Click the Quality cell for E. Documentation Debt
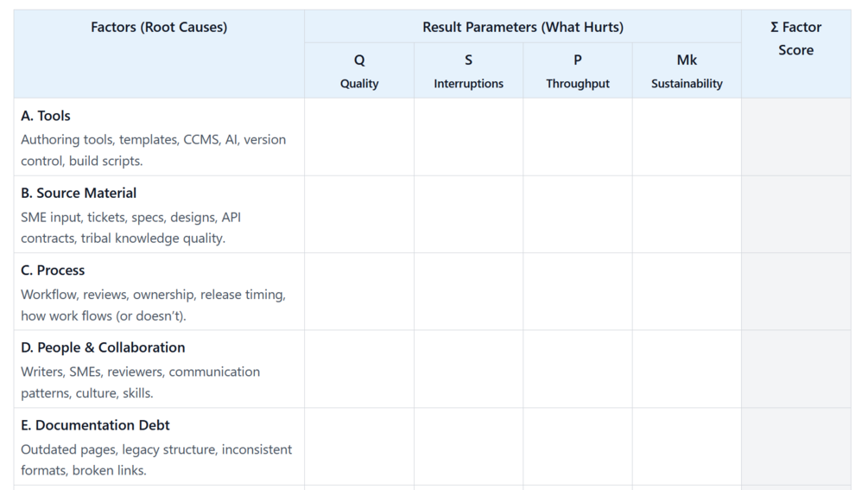Screen dimensions: 868x490 click(359, 446)
